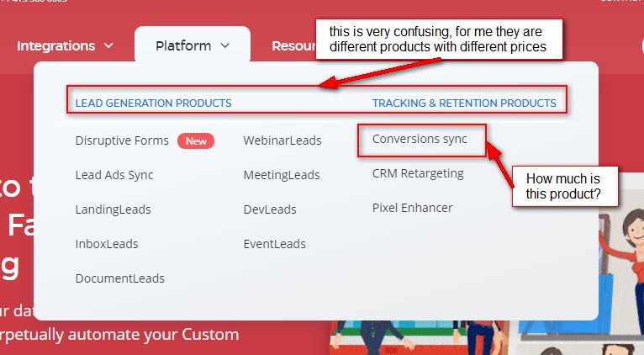Screen dimensions: 644x355
Task: Go to LandingLeads product
Action: pos(113,209)
